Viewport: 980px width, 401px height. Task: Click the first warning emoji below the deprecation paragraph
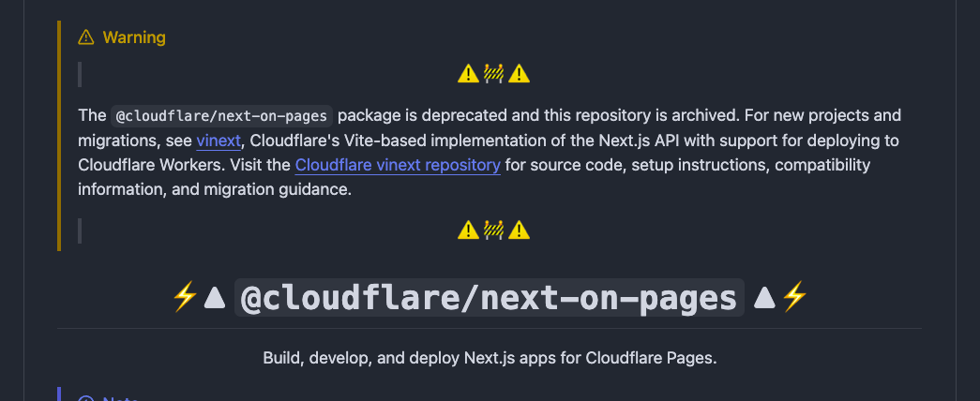click(x=468, y=230)
